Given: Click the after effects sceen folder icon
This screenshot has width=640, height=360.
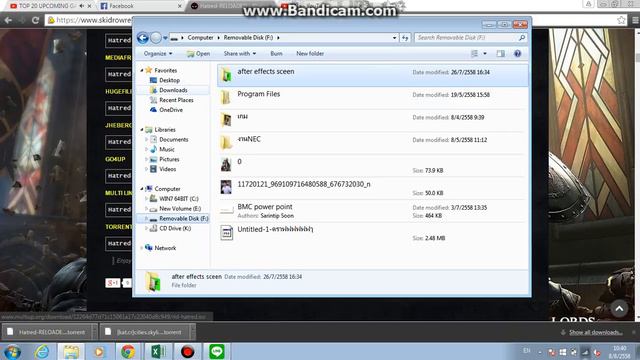Looking at the screenshot, I should click(x=226, y=75).
